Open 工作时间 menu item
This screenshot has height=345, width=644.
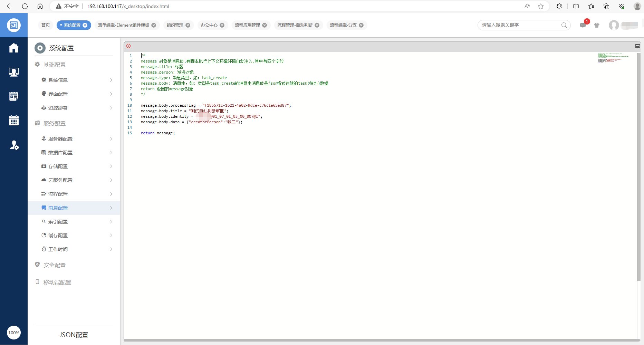[x=74, y=249]
